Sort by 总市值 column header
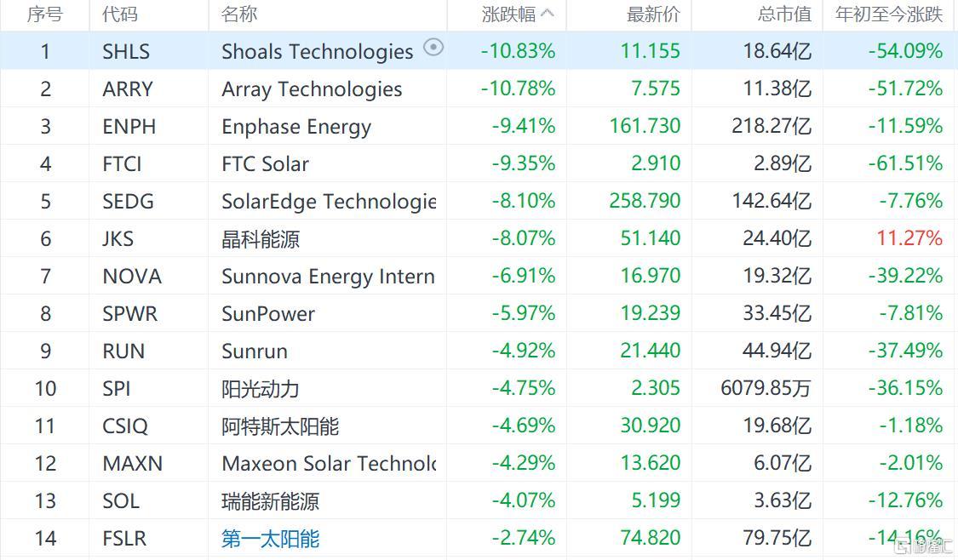 tap(784, 14)
